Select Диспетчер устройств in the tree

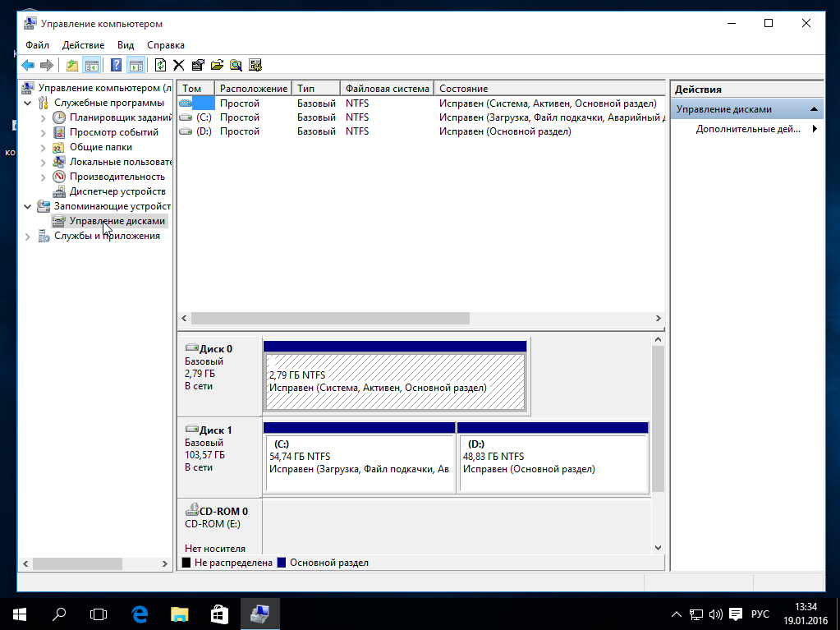coord(117,191)
